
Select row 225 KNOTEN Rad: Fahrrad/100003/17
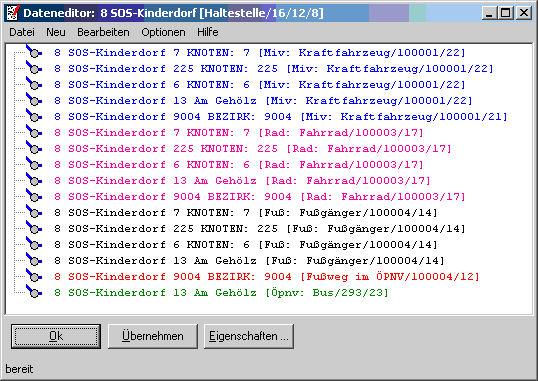pyautogui.click(x=253, y=149)
